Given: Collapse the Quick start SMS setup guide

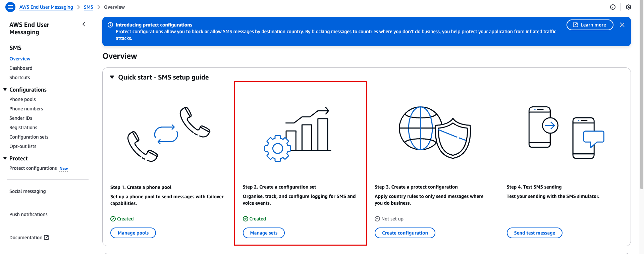Looking at the screenshot, I should (x=112, y=77).
